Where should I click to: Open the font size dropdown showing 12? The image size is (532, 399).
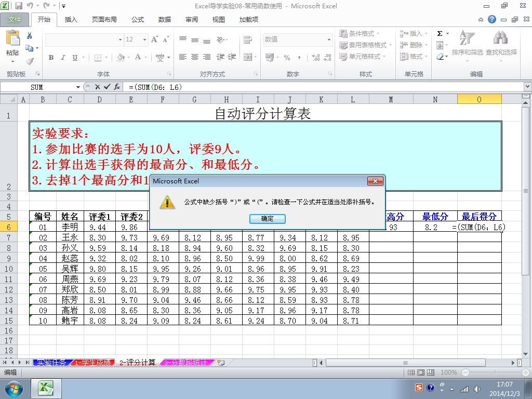tap(144, 39)
